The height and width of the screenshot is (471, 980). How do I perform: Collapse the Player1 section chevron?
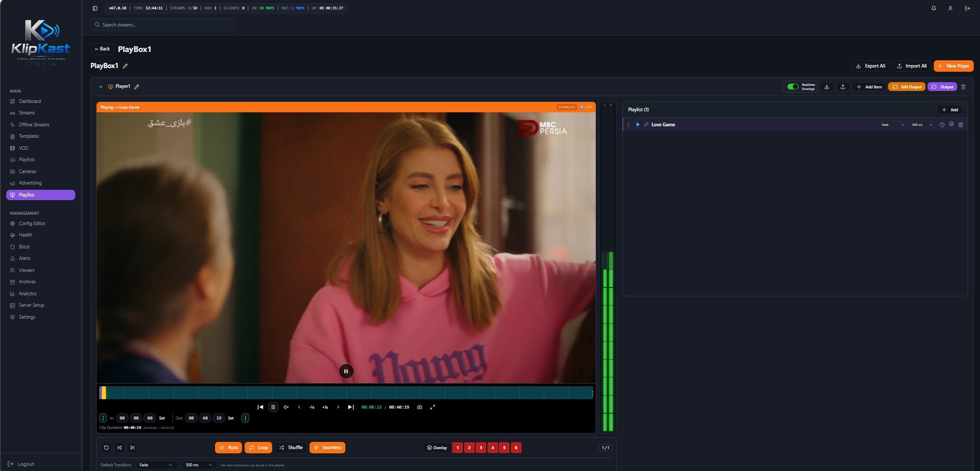pyautogui.click(x=100, y=87)
